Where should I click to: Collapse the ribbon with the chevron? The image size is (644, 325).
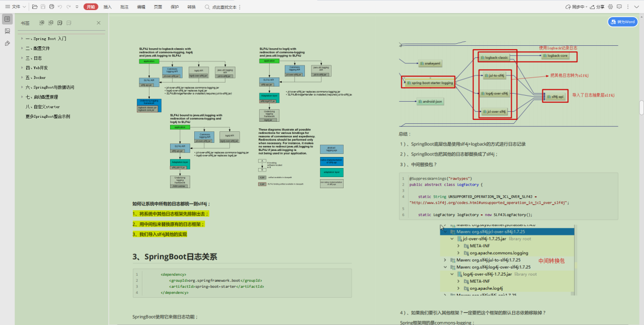coord(637,7)
